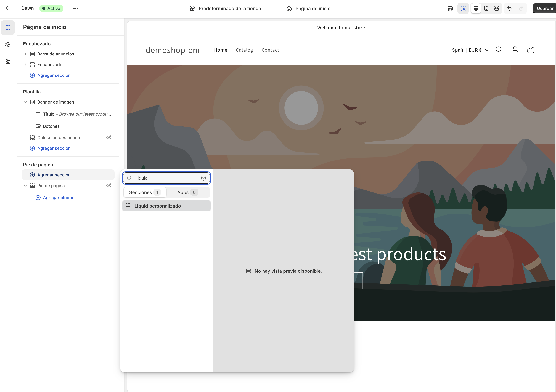Click the store icon beside Predeterminado de la tienda

pos(192,9)
